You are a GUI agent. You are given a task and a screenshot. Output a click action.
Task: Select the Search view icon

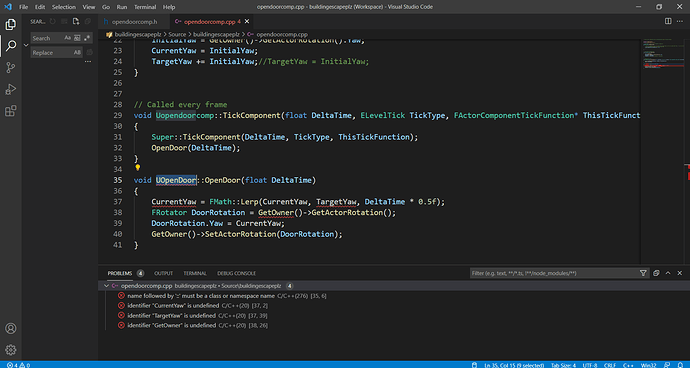[x=11, y=46]
